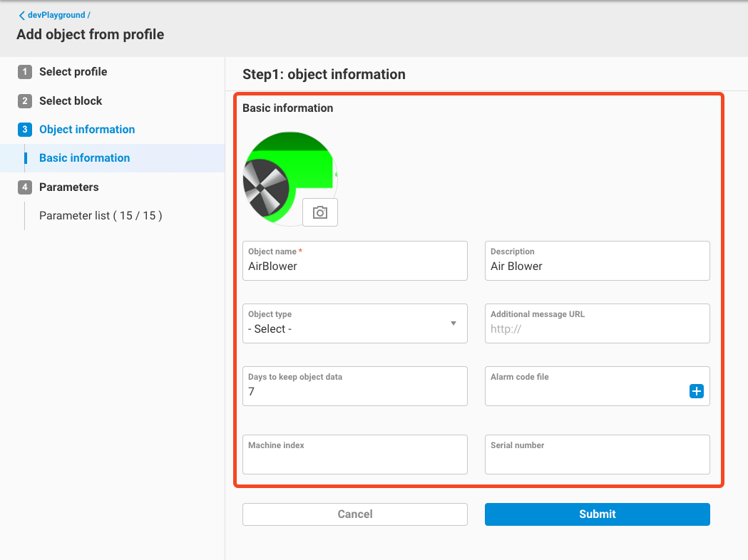Click the Object type dropdown arrow
The height and width of the screenshot is (560, 748).
[454, 323]
